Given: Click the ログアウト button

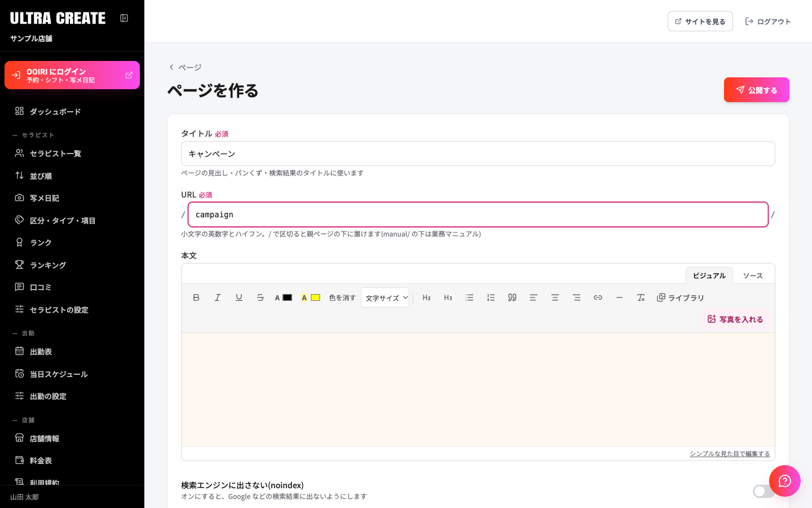Looking at the screenshot, I should pos(768,21).
